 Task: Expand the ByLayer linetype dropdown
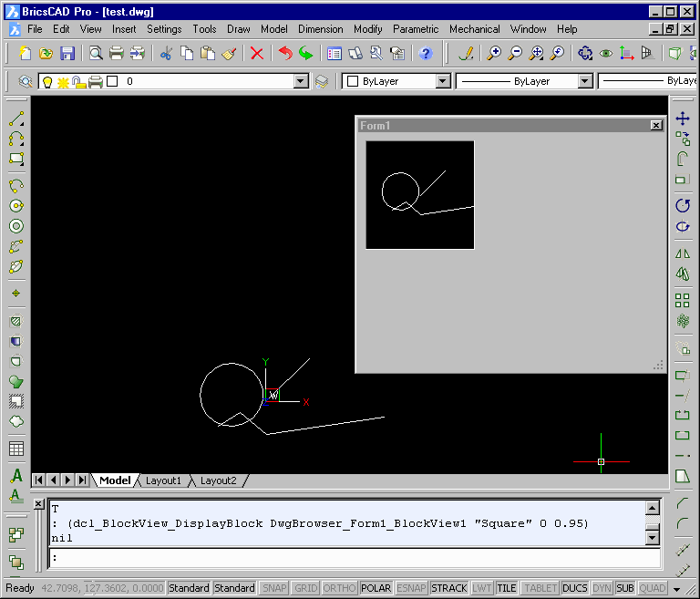pos(585,81)
